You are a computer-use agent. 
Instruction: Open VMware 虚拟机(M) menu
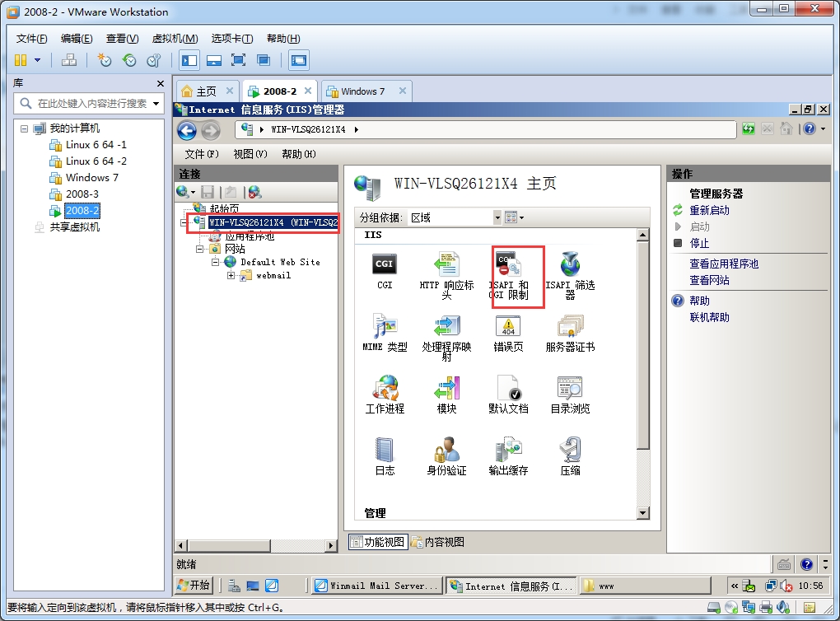pos(175,39)
